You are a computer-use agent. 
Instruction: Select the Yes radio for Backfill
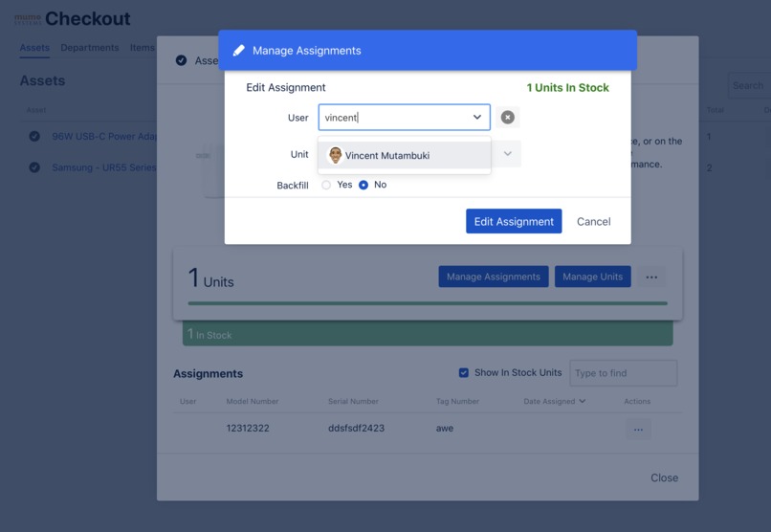(326, 186)
